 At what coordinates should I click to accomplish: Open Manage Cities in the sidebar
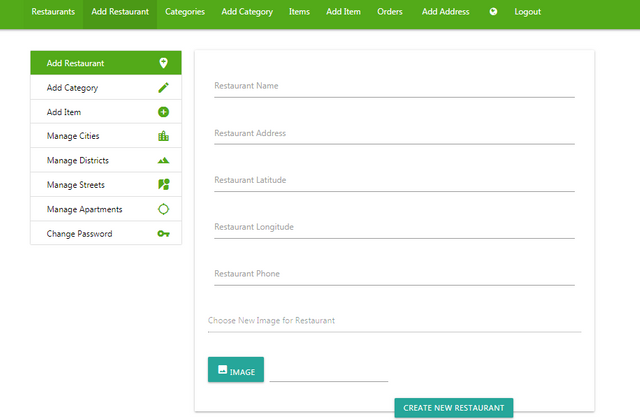(x=106, y=136)
